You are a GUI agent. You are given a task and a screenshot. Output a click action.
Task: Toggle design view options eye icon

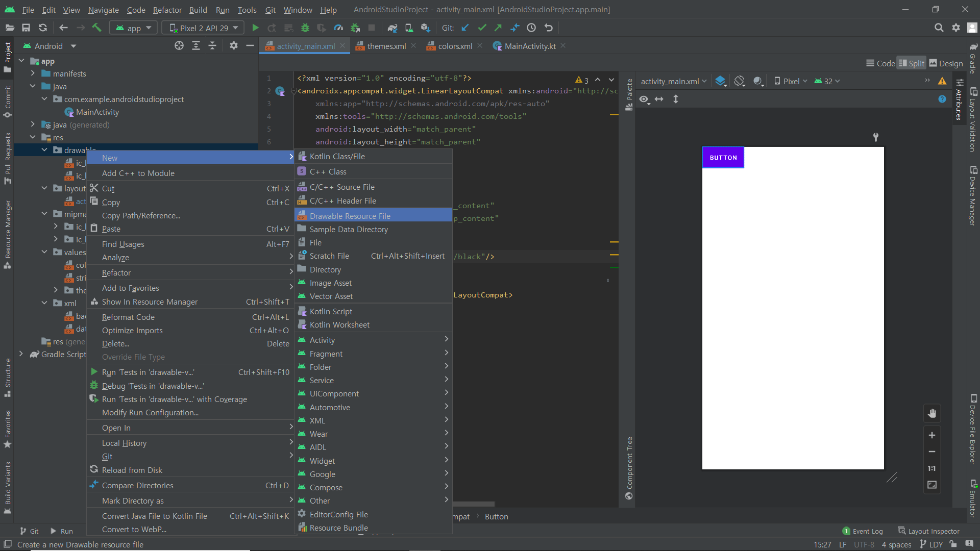[x=644, y=99]
